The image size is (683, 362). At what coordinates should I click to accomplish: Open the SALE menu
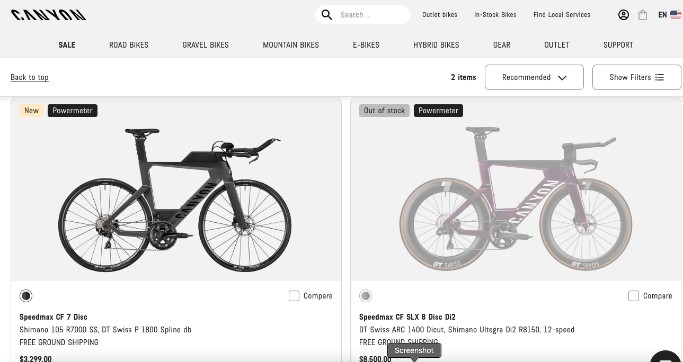click(x=67, y=45)
